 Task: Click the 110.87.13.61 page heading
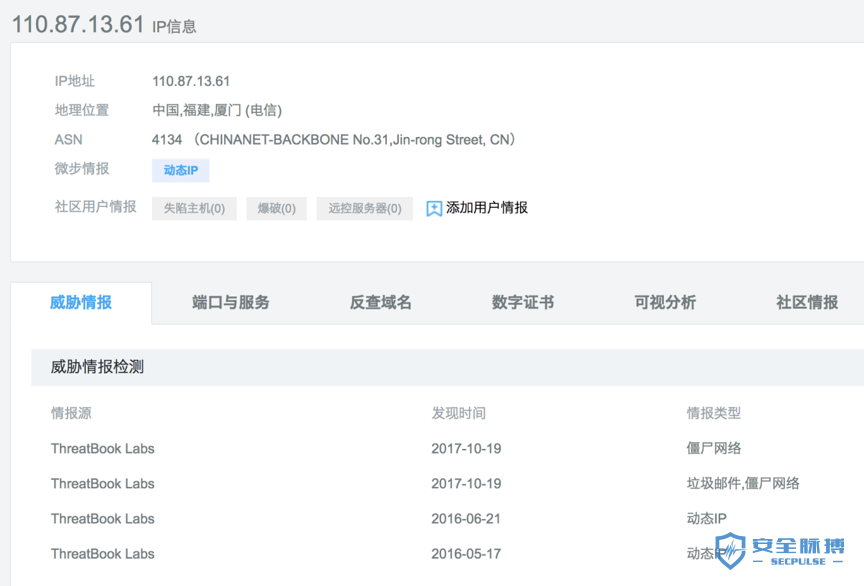pos(78,24)
